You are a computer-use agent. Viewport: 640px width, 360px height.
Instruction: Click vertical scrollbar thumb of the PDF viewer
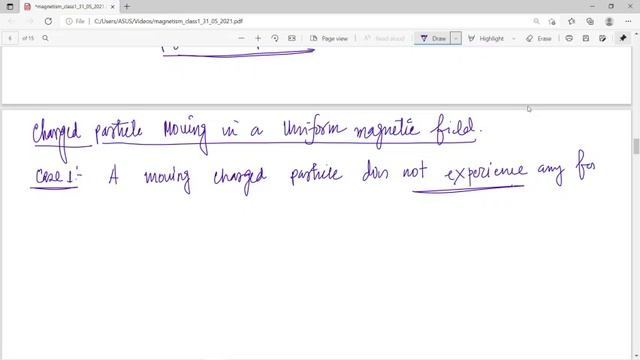point(636,147)
